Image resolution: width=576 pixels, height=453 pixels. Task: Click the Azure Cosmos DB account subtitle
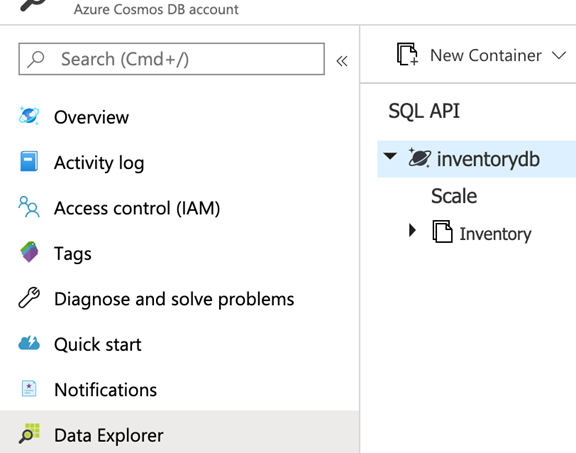coord(156,9)
